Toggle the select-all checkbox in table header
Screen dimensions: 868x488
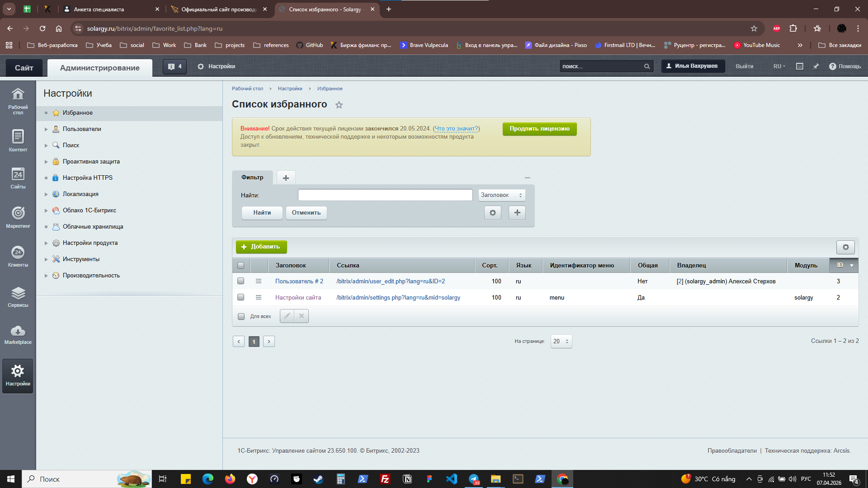point(241,266)
